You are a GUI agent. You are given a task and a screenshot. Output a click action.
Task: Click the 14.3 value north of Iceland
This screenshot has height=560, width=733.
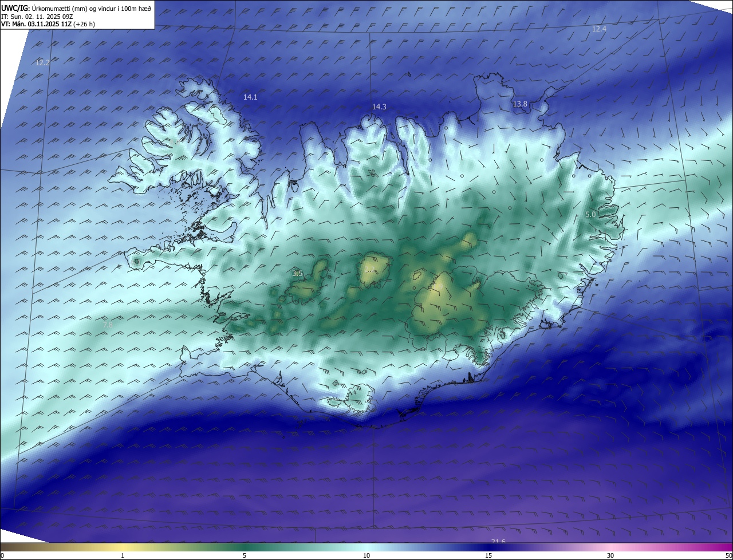[379, 107]
